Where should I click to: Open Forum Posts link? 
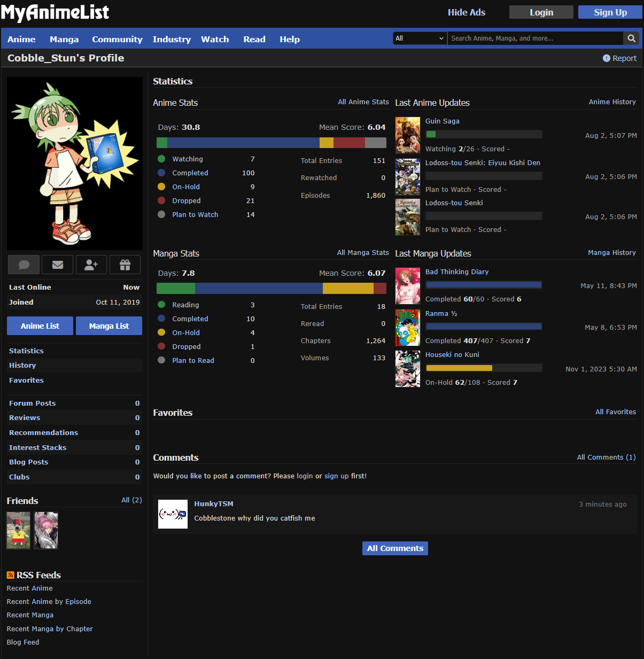coord(32,404)
